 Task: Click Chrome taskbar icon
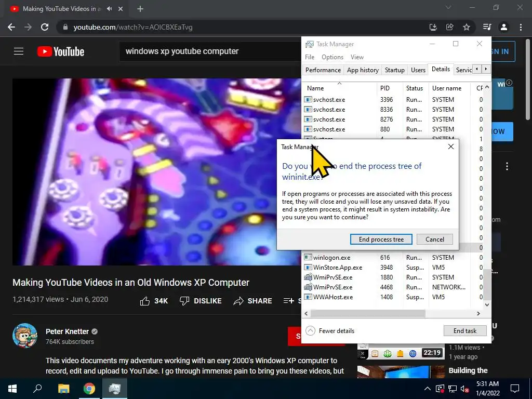pyautogui.click(x=89, y=389)
